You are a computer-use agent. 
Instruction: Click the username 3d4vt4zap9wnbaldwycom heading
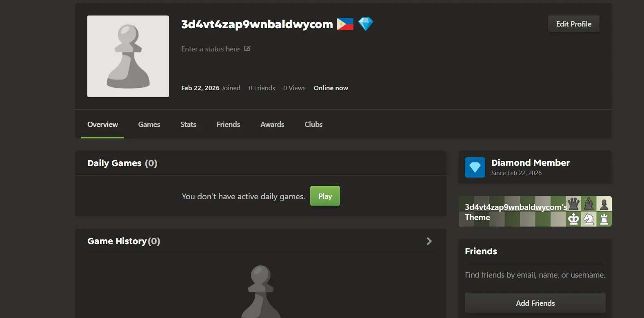point(257,24)
